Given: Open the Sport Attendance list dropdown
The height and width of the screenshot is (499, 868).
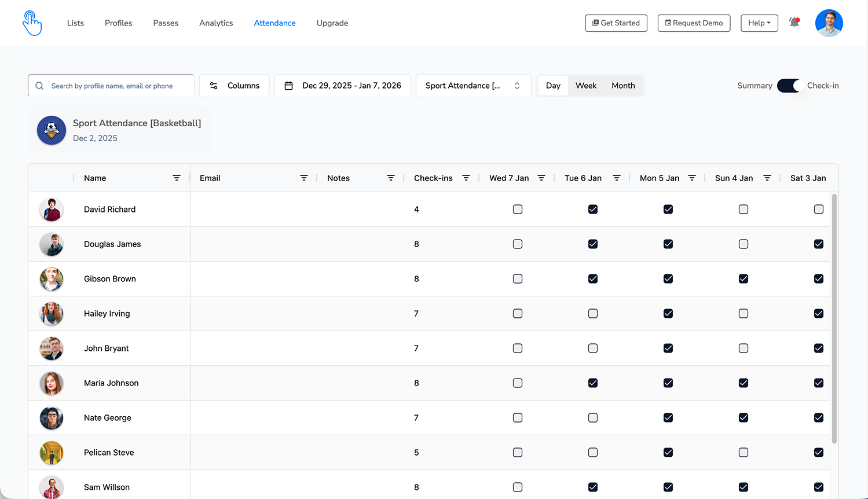Looking at the screenshot, I should coord(473,86).
